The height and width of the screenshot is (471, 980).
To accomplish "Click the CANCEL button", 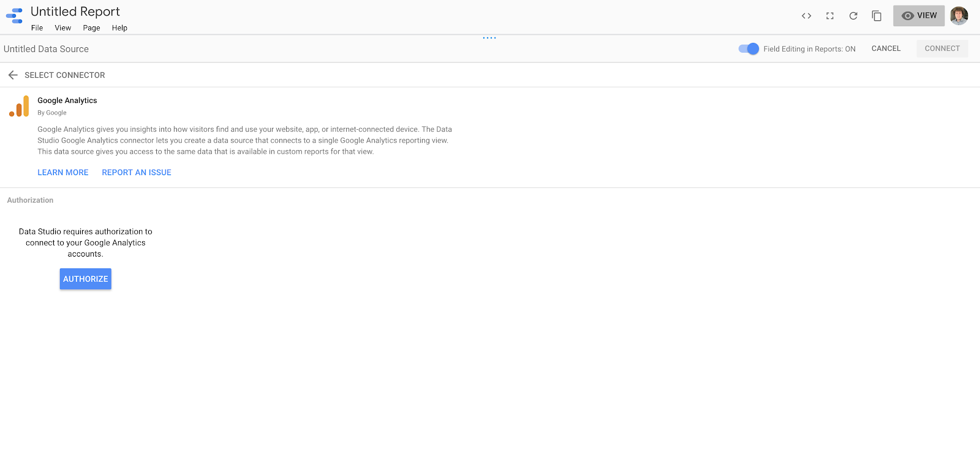I will [x=886, y=48].
